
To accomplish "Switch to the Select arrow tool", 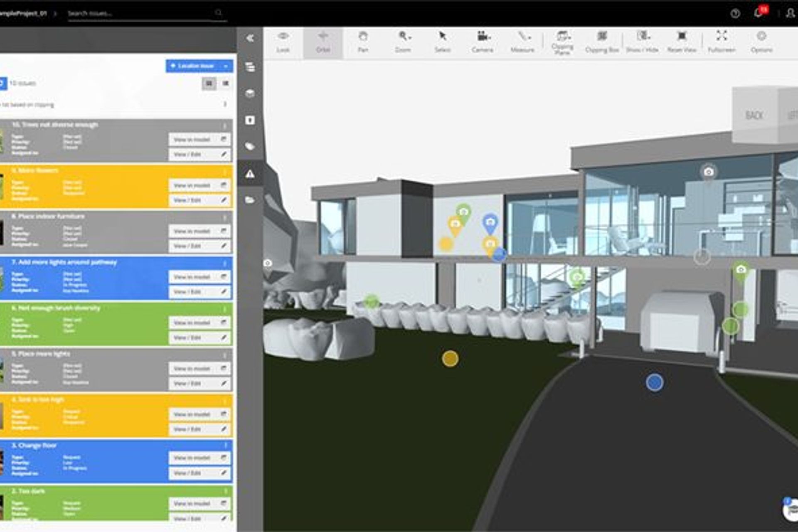I will tap(442, 41).
